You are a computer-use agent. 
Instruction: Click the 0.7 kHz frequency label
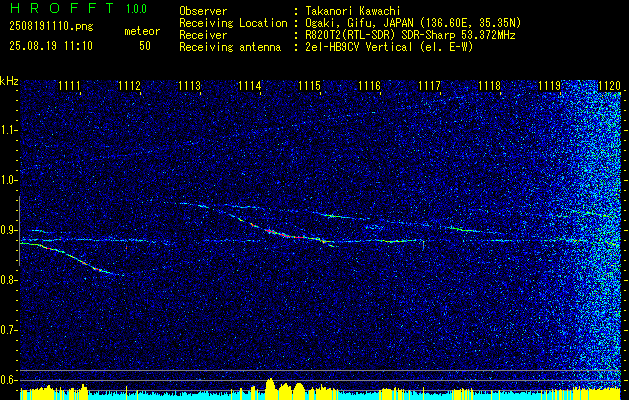point(8,330)
